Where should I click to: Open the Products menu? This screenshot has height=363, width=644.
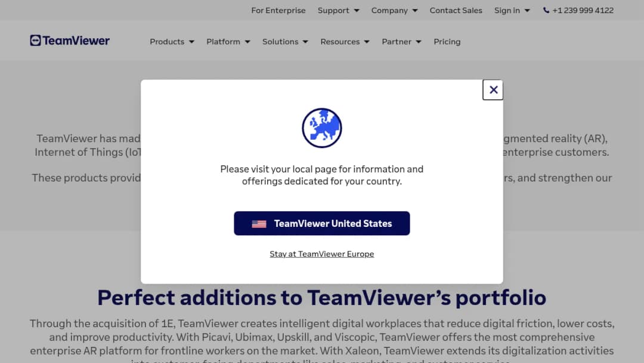[x=172, y=42]
